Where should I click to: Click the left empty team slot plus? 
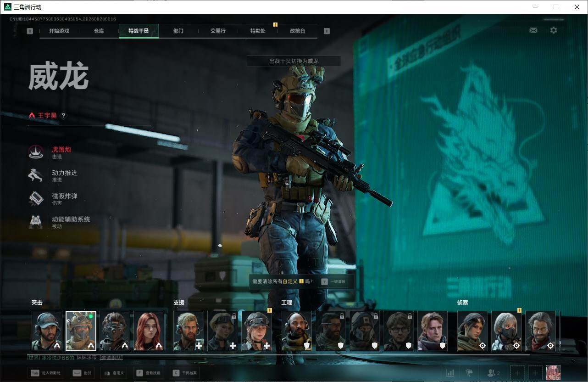click(517, 373)
